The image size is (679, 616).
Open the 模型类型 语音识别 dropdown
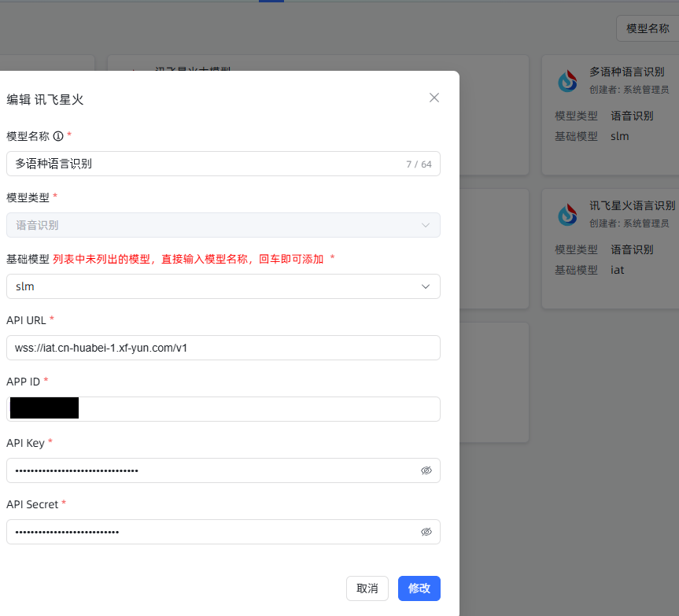[x=223, y=225]
